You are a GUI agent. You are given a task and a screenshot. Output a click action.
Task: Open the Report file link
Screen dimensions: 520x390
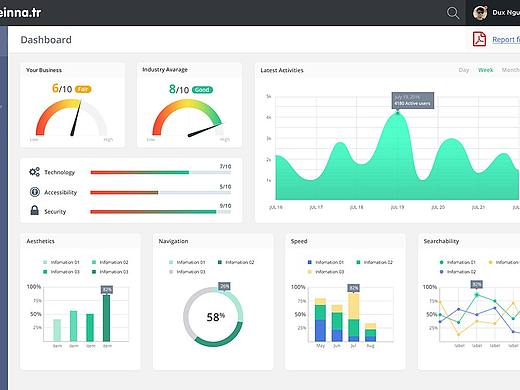[x=506, y=40]
